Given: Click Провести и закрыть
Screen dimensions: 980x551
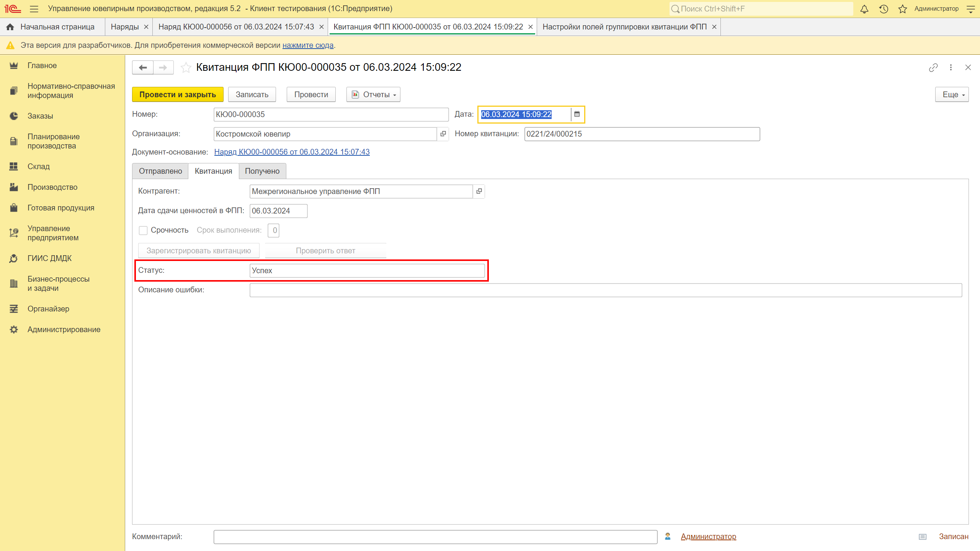Looking at the screenshot, I should (x=178, y=95).
